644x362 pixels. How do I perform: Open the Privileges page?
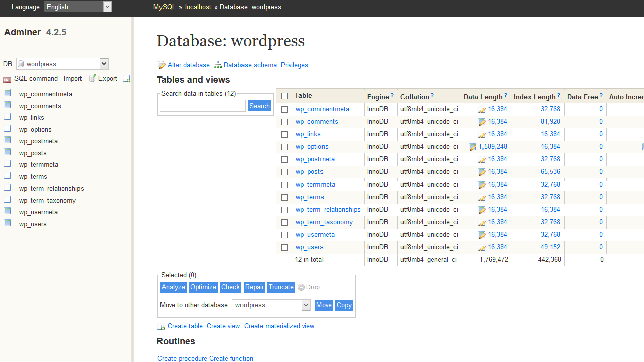point(294,65)
